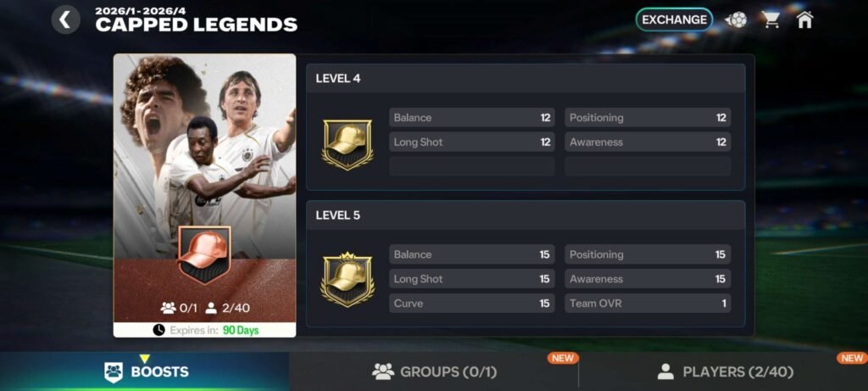Go back using the left arrow button
The width and height of the screenshot is (868, 391).
pos(65,20)
